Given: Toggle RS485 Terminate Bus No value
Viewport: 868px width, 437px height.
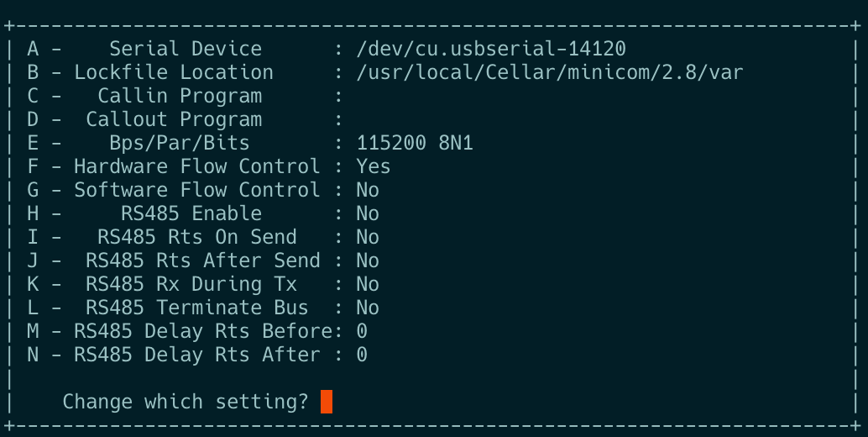Looking at the screenshot, I should [x=368, y=308].
